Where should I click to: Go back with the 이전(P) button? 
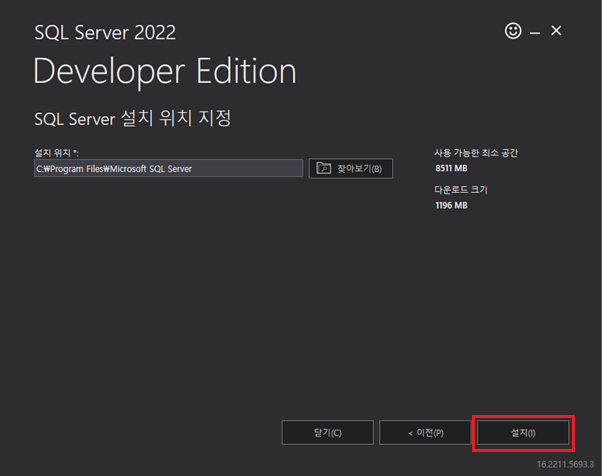point(425,433)
